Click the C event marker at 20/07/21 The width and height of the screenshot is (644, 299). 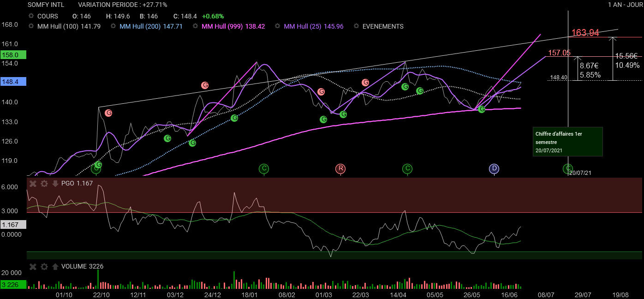pyautogui.click(x=568, y=168)
